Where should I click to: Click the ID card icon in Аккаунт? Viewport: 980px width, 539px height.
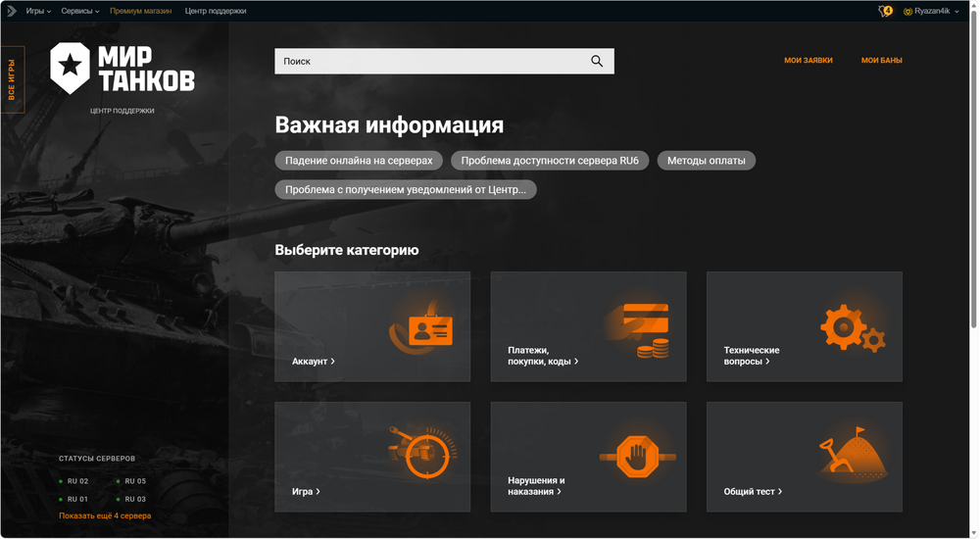pyautogui.click(x=421, y=327)
